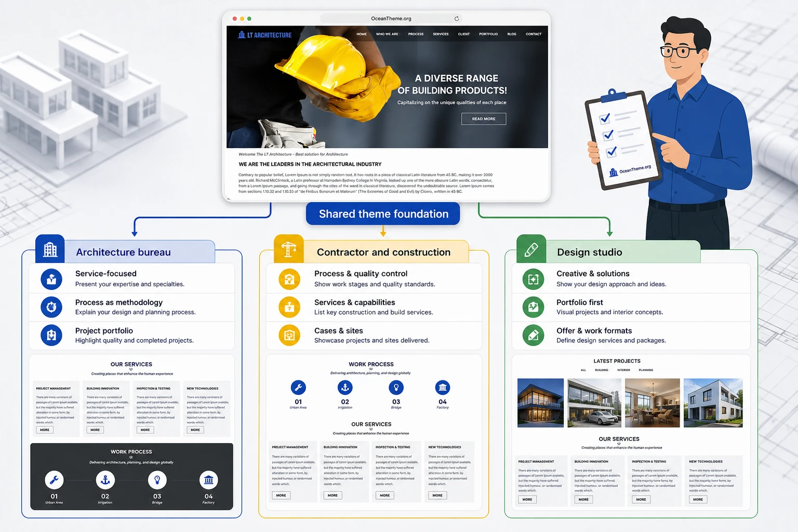Open the PORTFOLIO menu item
The height and width of the screenshot is (532, 798).
tap(488, 34)
